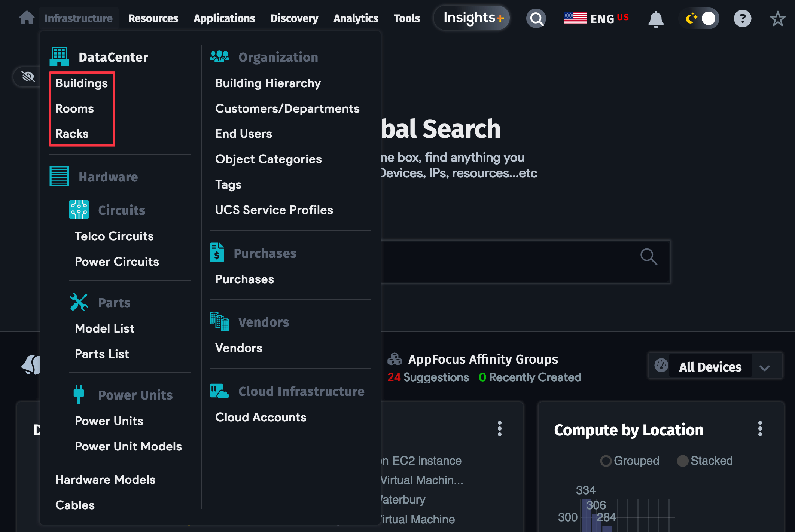795x532 pixels.
Task: Open the ENG US language selector
Action: 597,18
